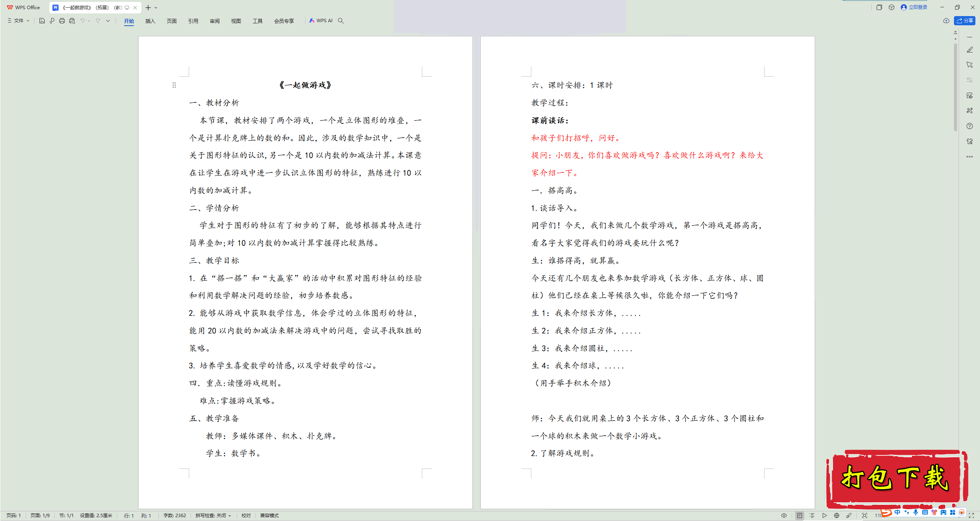Switch to the 开始 ribbon tab
The image size is (980, 521).
click(129, 21)
